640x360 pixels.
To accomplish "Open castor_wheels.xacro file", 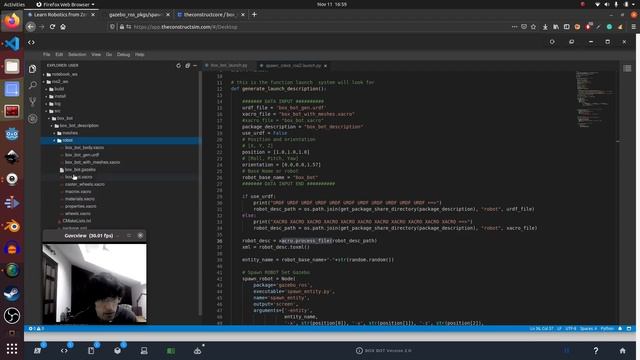I will [x=85, y=184].
